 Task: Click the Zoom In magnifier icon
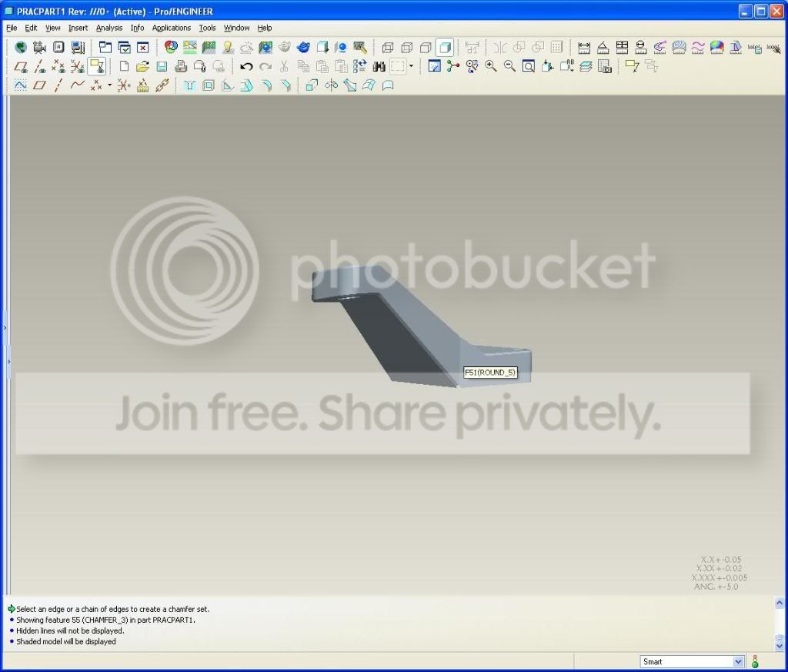(491, 66)
